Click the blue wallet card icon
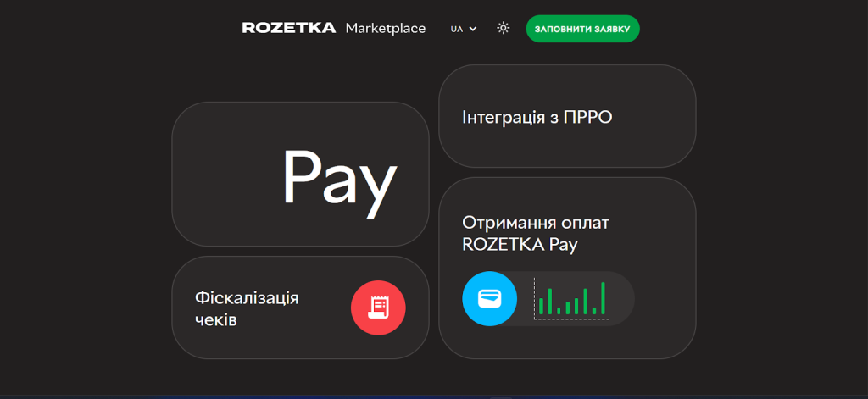The height and width of the screenshot is (399, 868). coord(489,298)
